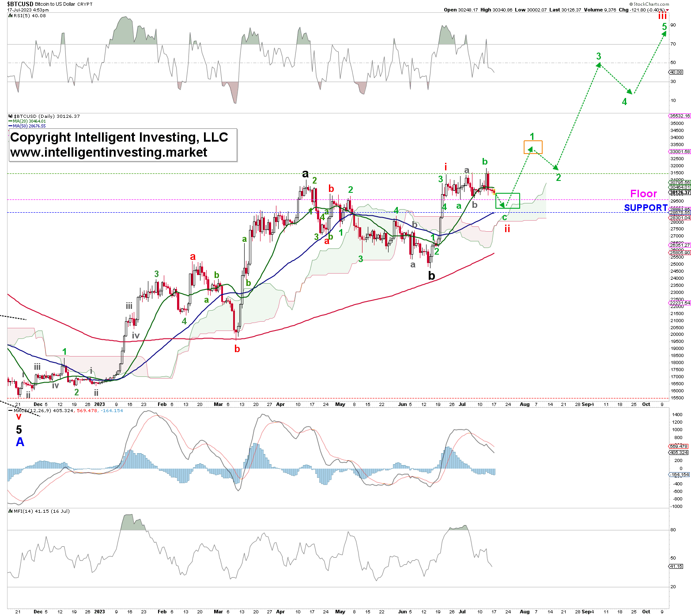Viewport: 691px width, 616px height.
Task: Click the orange target box for wave 1
Action: click(x=533, y=147)
